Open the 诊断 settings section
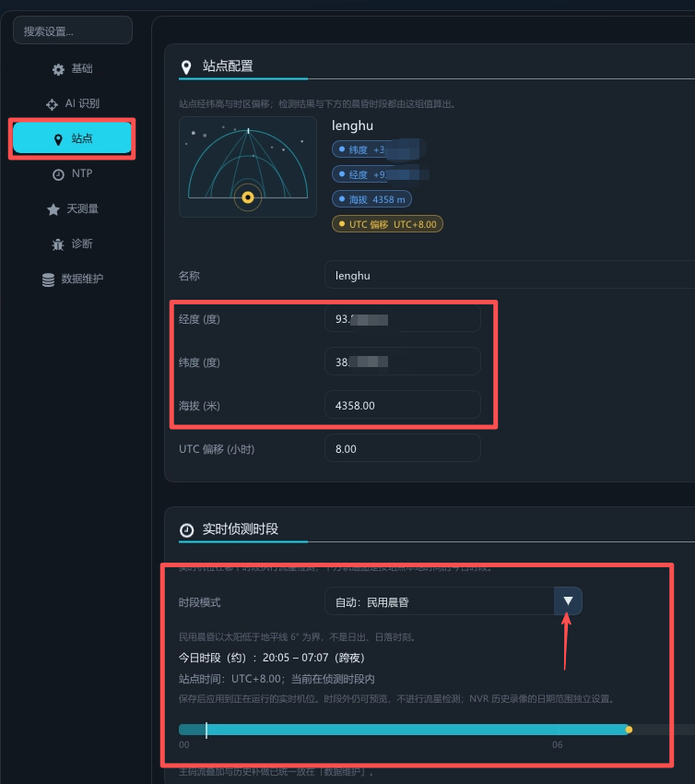 click(73, 244)
